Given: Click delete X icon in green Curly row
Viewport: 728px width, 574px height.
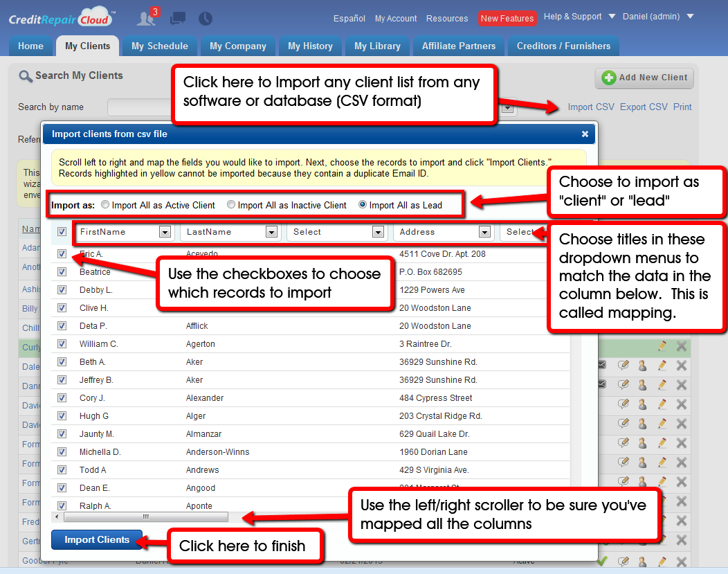Looking at the screenshot, I should tap(682, 346).
